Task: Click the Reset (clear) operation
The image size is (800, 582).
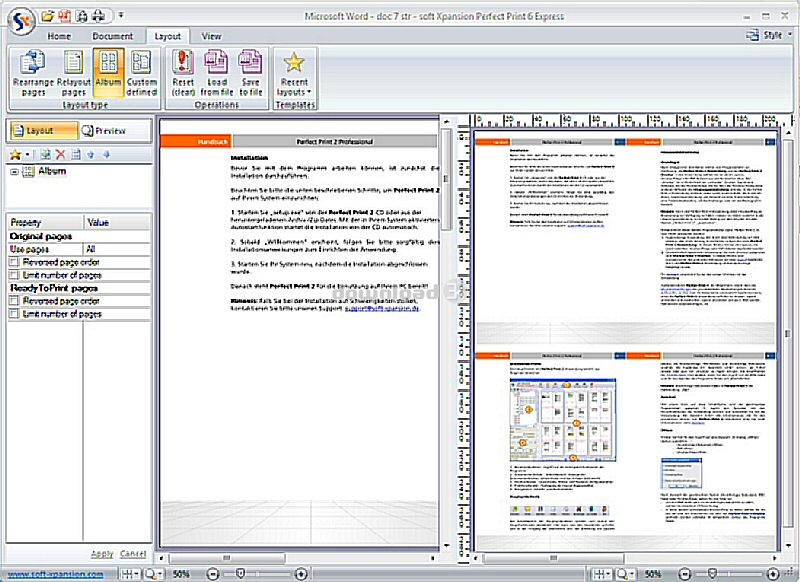Action: [x=183, y=72]
